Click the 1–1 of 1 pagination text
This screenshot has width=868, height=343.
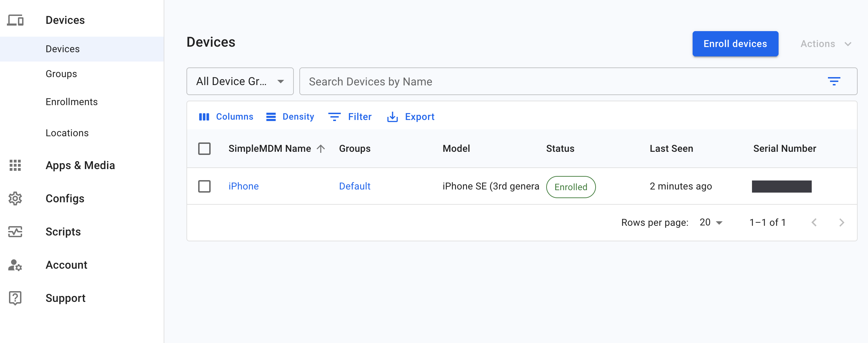tap(768, 222)
